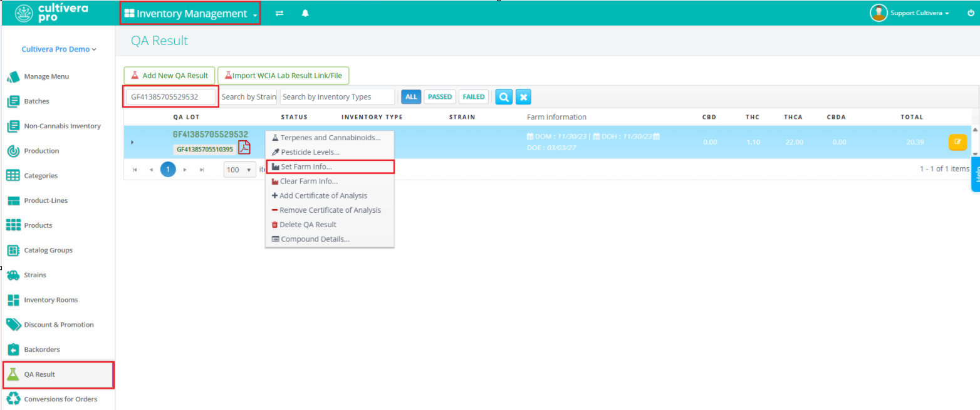Open the Inventory Management module dropdown

click(190, 13)
